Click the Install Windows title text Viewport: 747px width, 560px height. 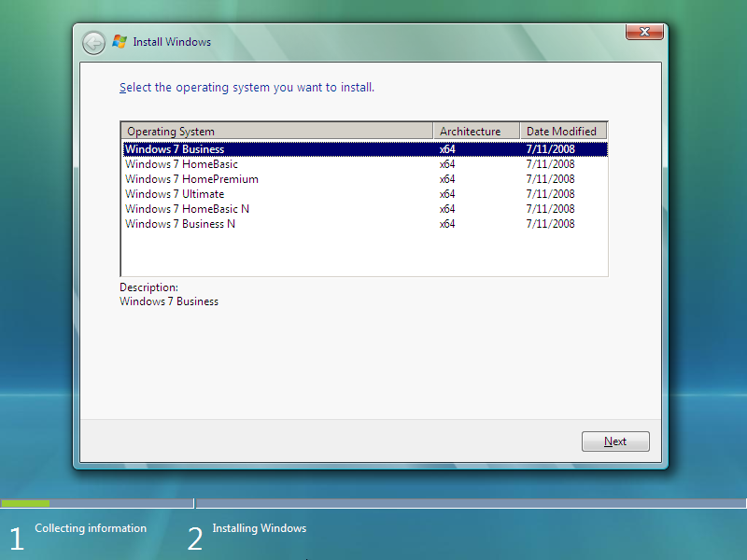[x=172, y=42]
